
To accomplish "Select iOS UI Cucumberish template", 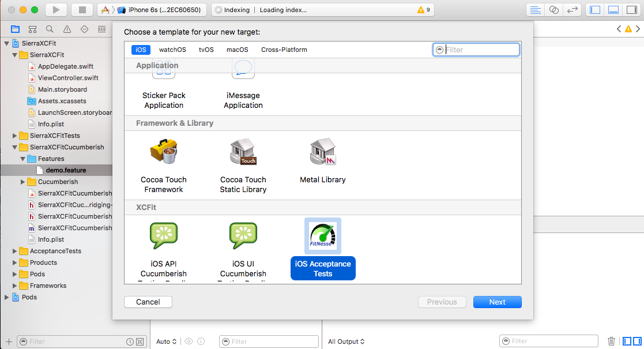I will tap(243, 251).
